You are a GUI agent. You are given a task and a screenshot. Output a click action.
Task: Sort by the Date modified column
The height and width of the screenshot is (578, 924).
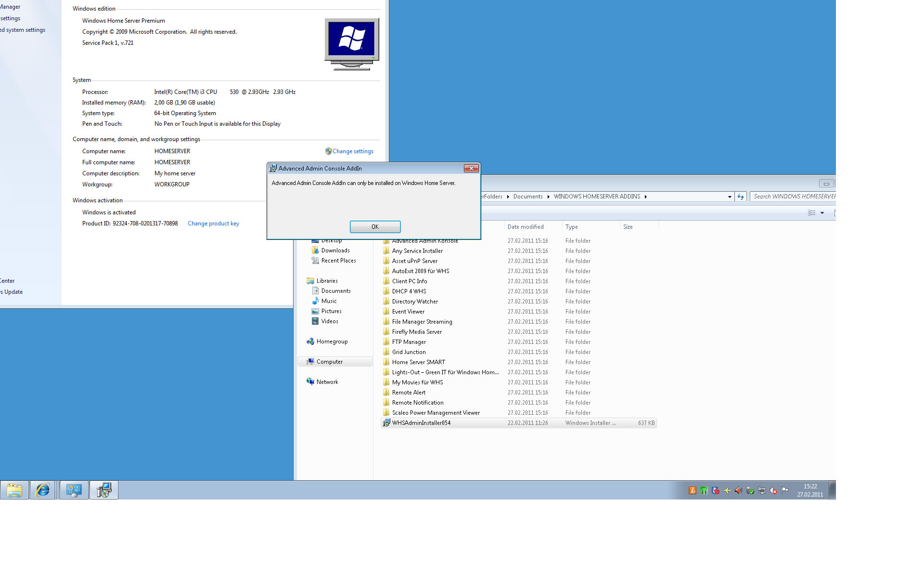[x=533, y=227]
